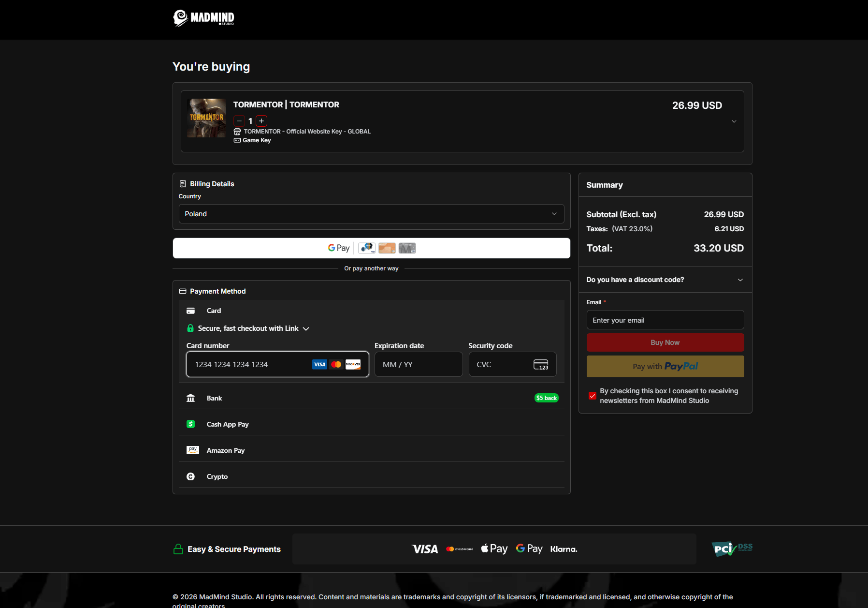Click the Mastercard icon in card number field
Viewport: 868px width, 608px height.
click(x=336, y=364)
